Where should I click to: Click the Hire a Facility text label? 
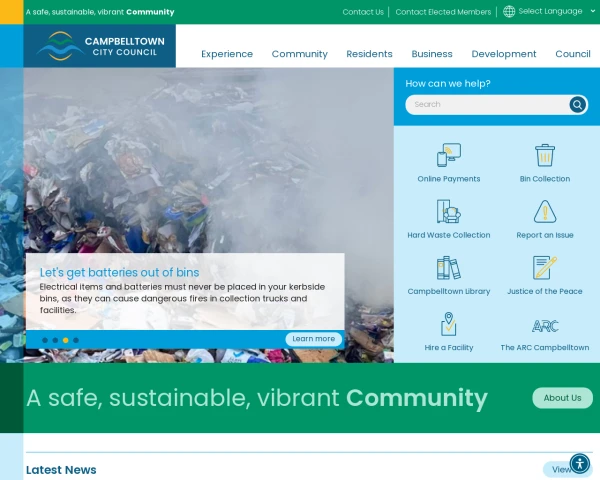pyautogui.click(x=449, y=348)
